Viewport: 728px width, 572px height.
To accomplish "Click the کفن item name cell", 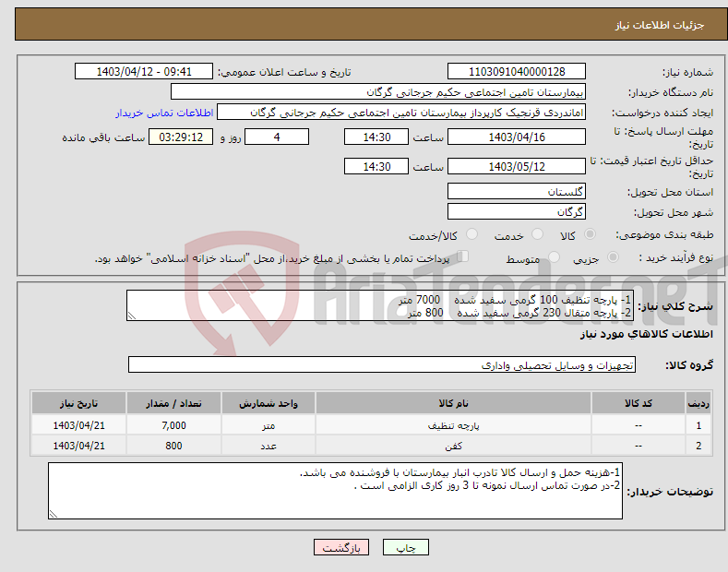I will [x=453, y=446].
